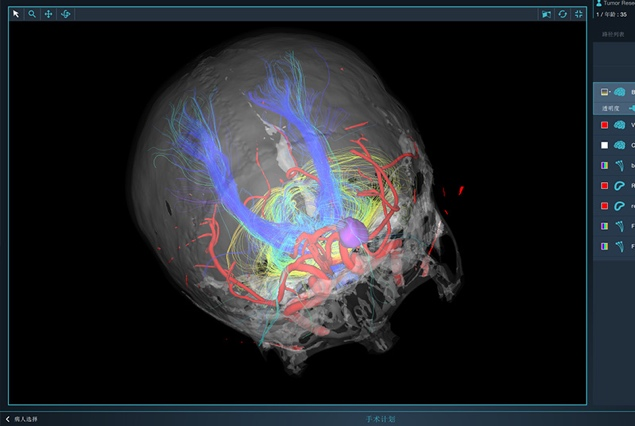Click the white swatch beside the brain icon
Image resolution: width=635 pixels, height=426 pixels.
pos(604,145)
